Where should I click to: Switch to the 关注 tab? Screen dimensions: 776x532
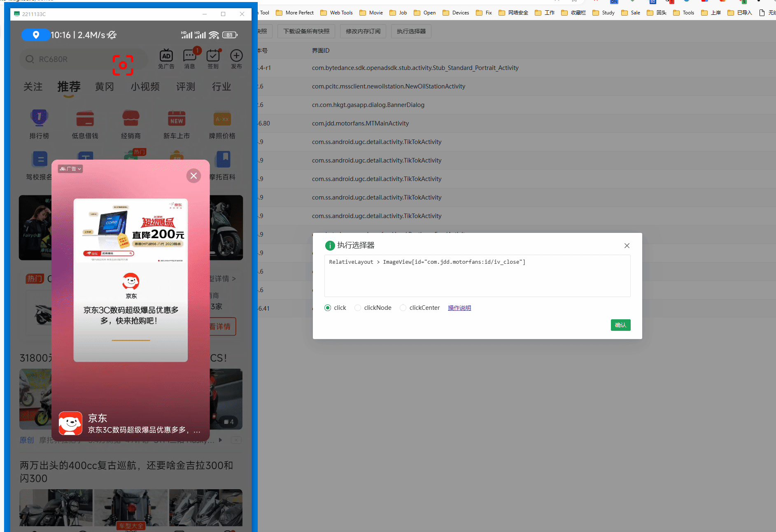[x=33, y=86]
